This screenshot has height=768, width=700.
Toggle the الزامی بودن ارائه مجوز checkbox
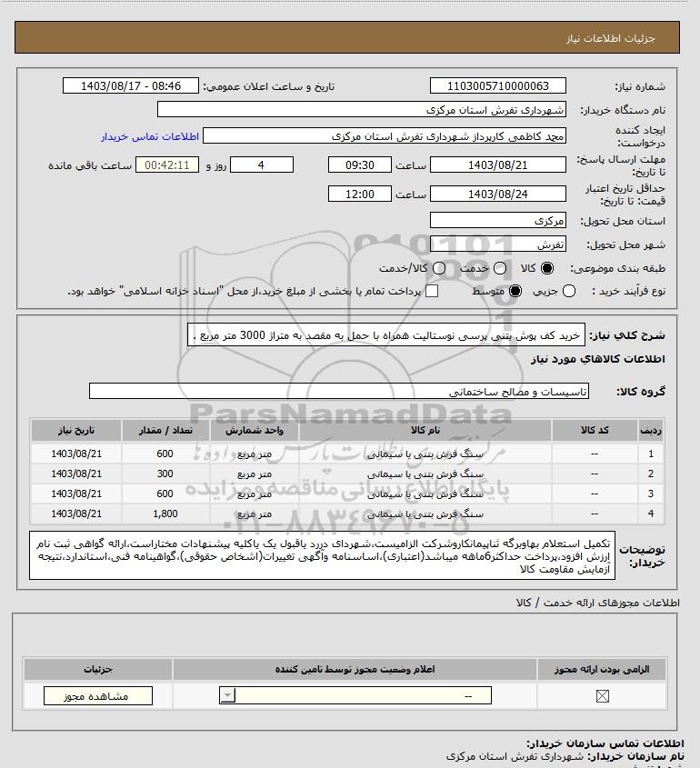pyautogui.click(x=602, y=696)
